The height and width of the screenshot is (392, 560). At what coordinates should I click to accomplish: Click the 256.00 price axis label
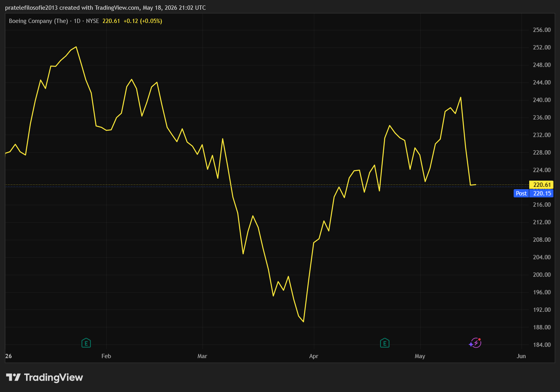[542, 30]
